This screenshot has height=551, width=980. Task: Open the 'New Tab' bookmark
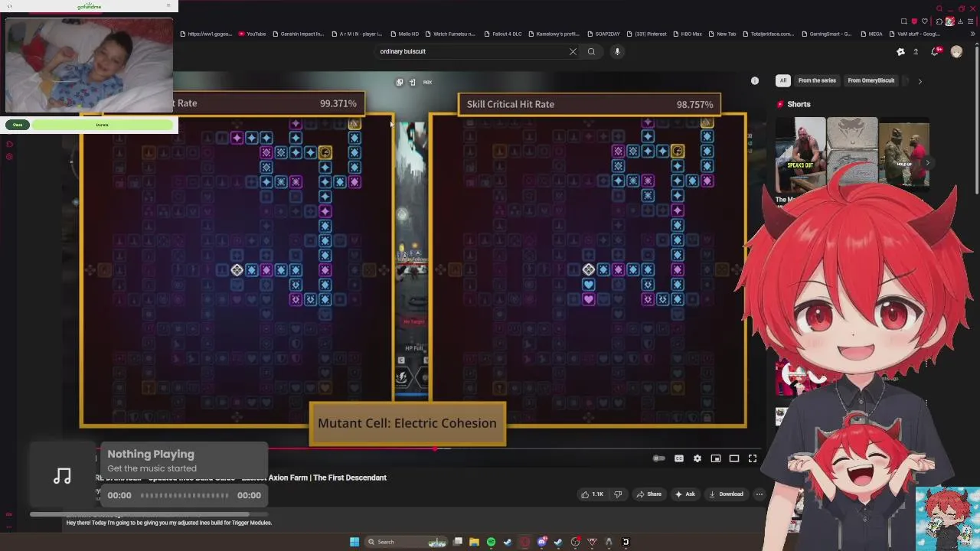(722, 34)
